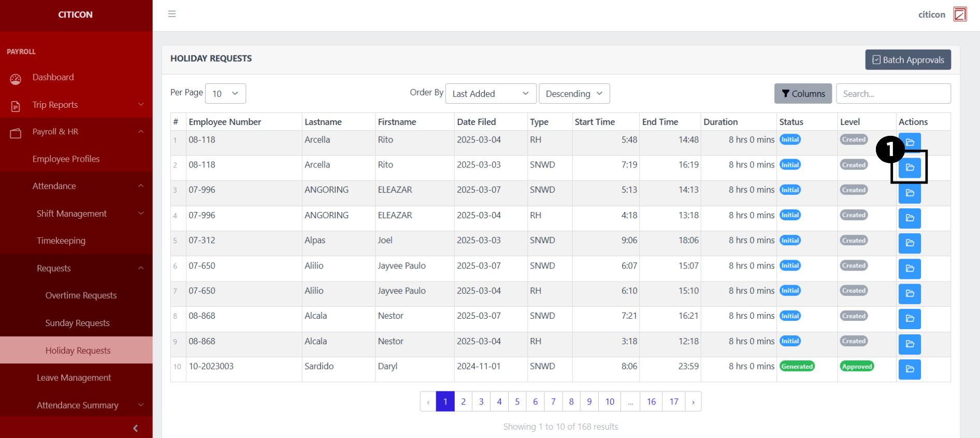Image resolution: width=980 pixels, height=438 pixels.
Task: Collapse the Requests sidebar section
Action: tap(76, 268)
